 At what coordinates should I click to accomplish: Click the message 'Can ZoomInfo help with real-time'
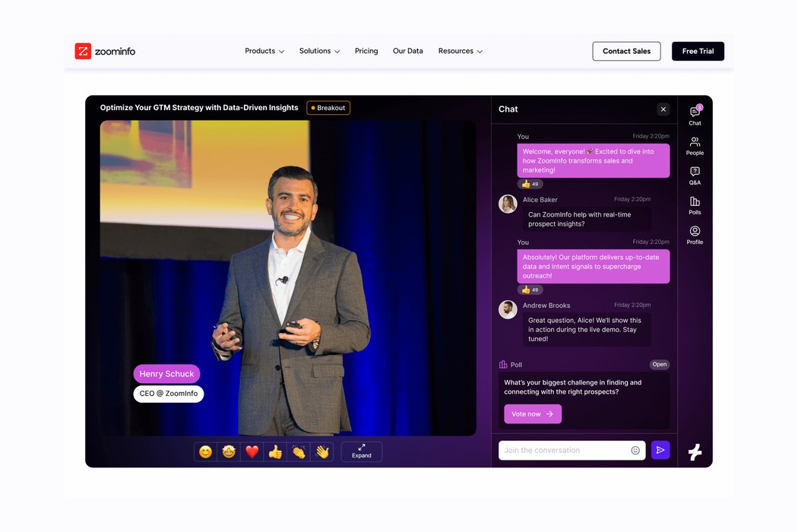pyautogui.click(x=587, y=219)
